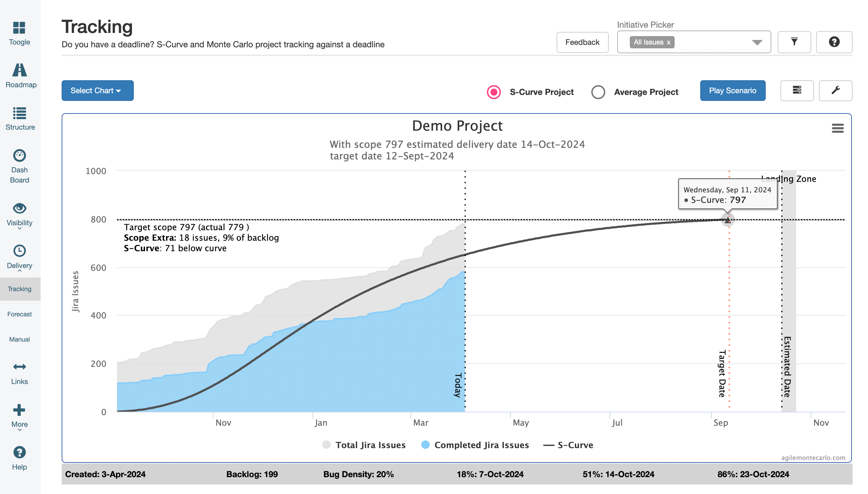Screen dimensions: 868x494
Task: Select the S-Curve Project radio button
Action: [x=494, y=92]
